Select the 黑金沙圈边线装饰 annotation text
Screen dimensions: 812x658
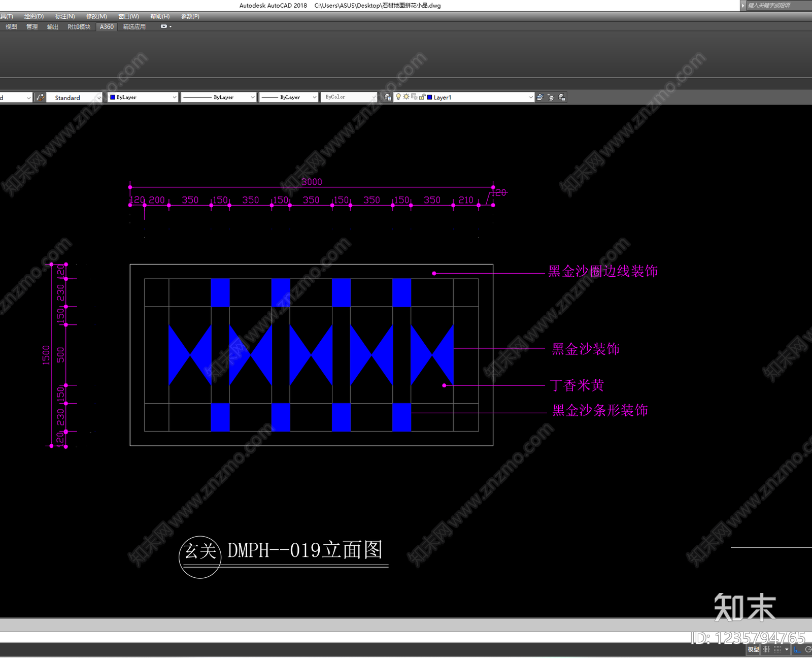click(x=603, y=271)
